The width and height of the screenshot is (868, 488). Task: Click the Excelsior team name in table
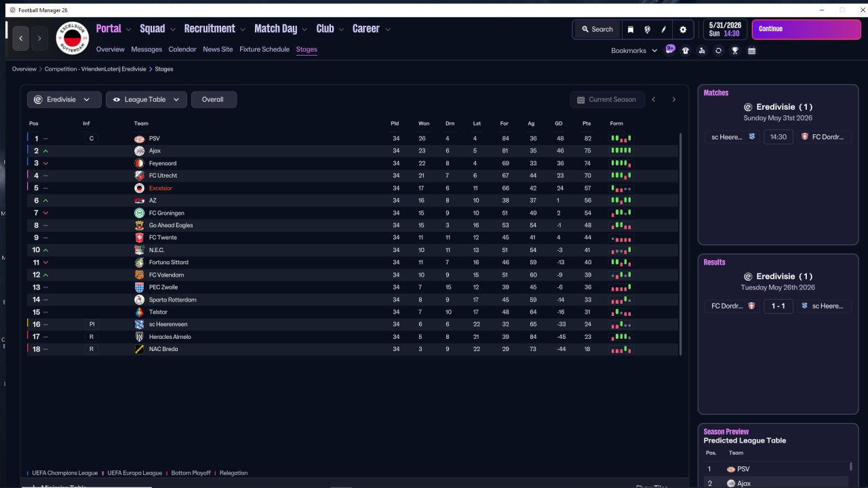tap(161, 188)
